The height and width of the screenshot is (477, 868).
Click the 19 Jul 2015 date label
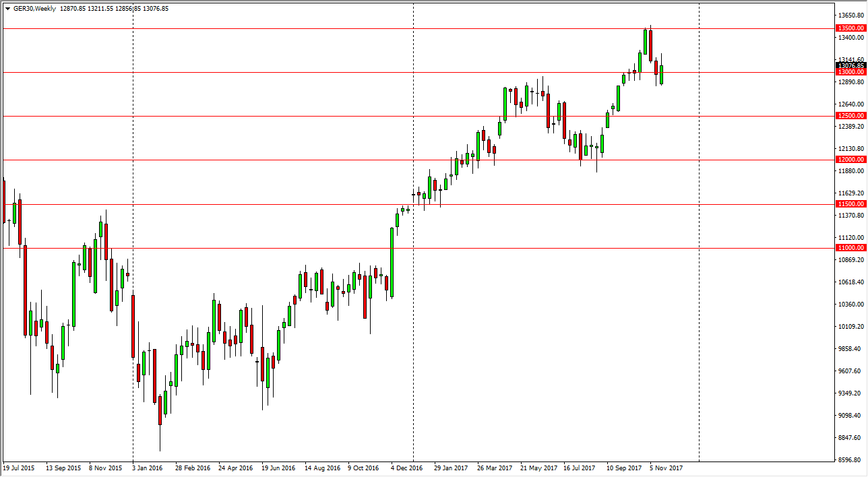click(x=19, y=467)
